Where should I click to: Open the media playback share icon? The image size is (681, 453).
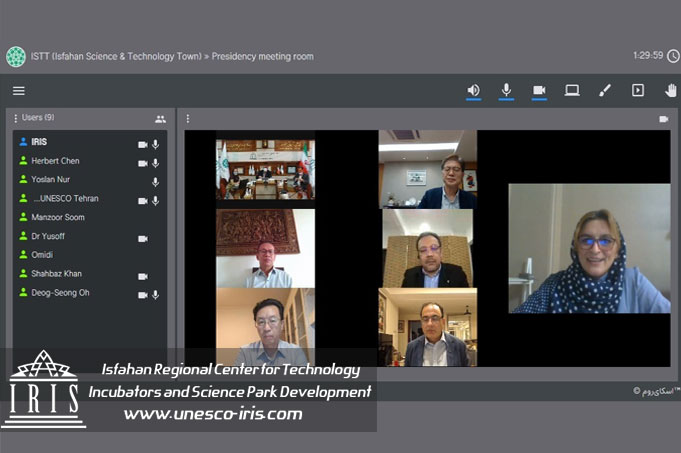click(637, 90)
